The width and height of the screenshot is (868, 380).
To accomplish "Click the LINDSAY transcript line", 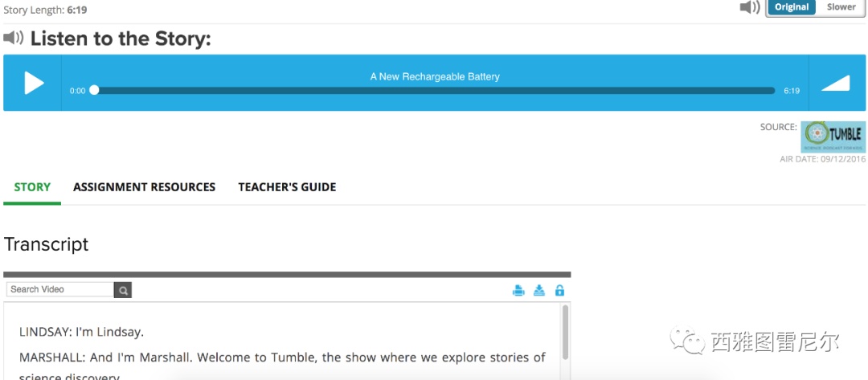I will point(81,332).
